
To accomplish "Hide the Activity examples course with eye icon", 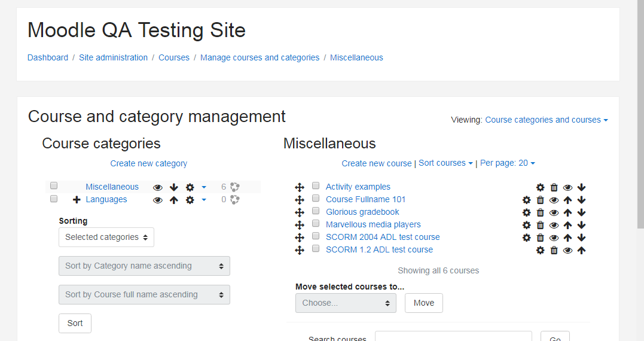I will pyautogui.click(x=567, y=187).
